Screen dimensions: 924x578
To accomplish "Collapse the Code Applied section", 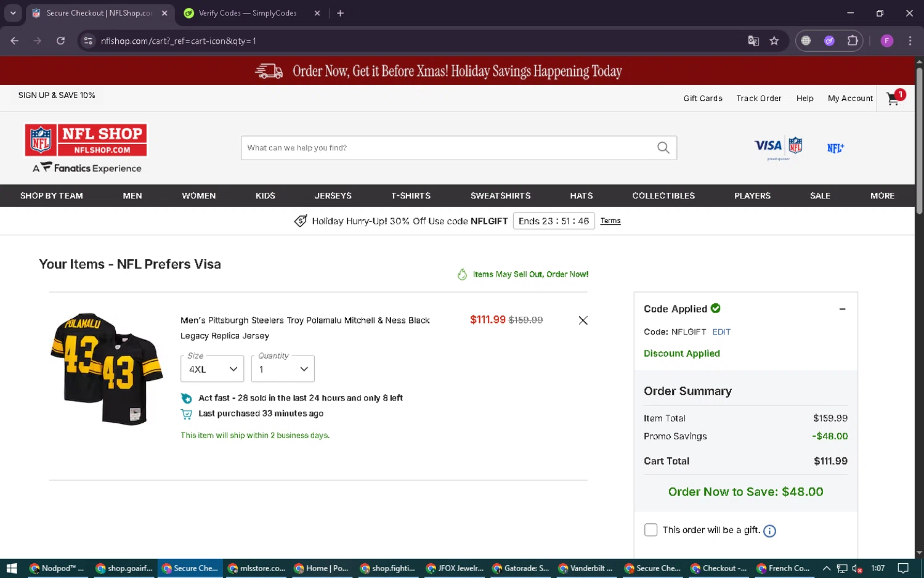I will click(842, 309).
